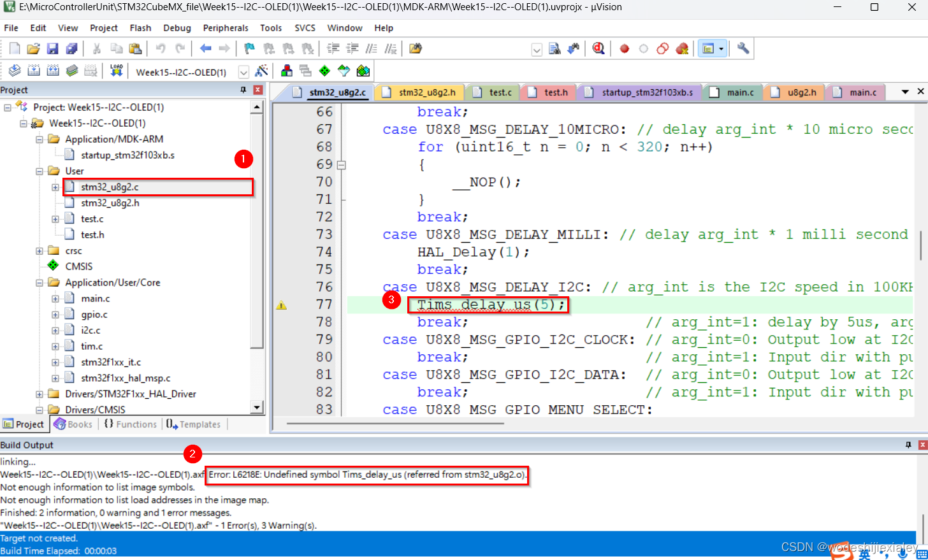Build target files with the Build icon

click(34, 71)
